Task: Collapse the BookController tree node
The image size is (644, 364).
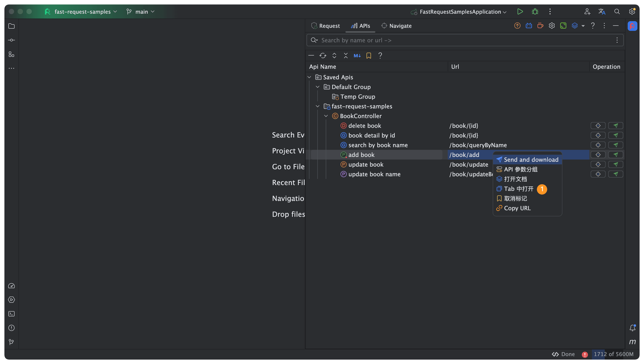Action: point(326,116)
